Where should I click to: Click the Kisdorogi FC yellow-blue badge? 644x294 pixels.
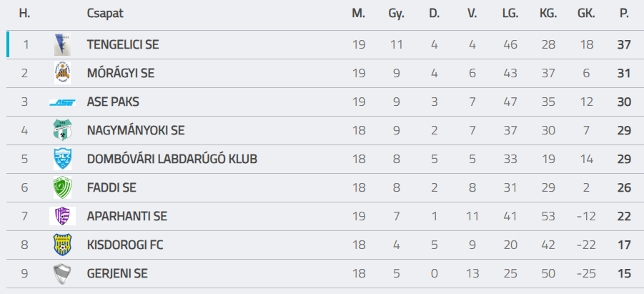coord(62,245)
